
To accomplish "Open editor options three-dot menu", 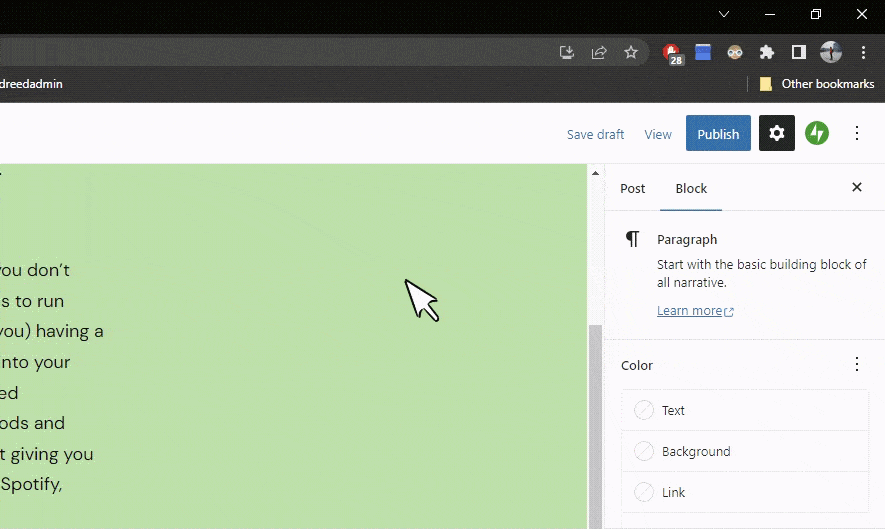I will coord(857,134).
